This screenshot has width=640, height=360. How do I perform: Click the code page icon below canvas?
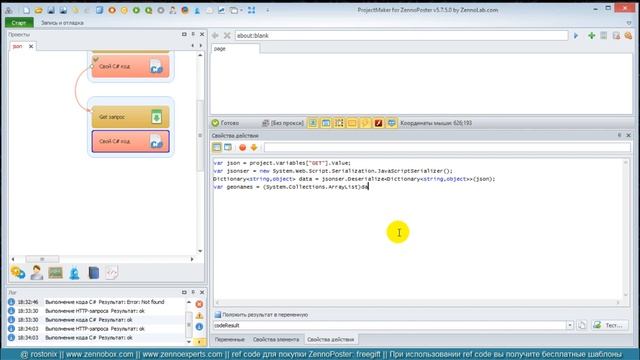pos(112,272)
